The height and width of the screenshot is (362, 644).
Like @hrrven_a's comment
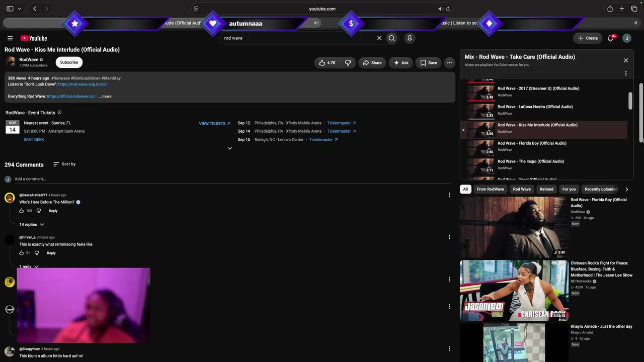point(22,253)
